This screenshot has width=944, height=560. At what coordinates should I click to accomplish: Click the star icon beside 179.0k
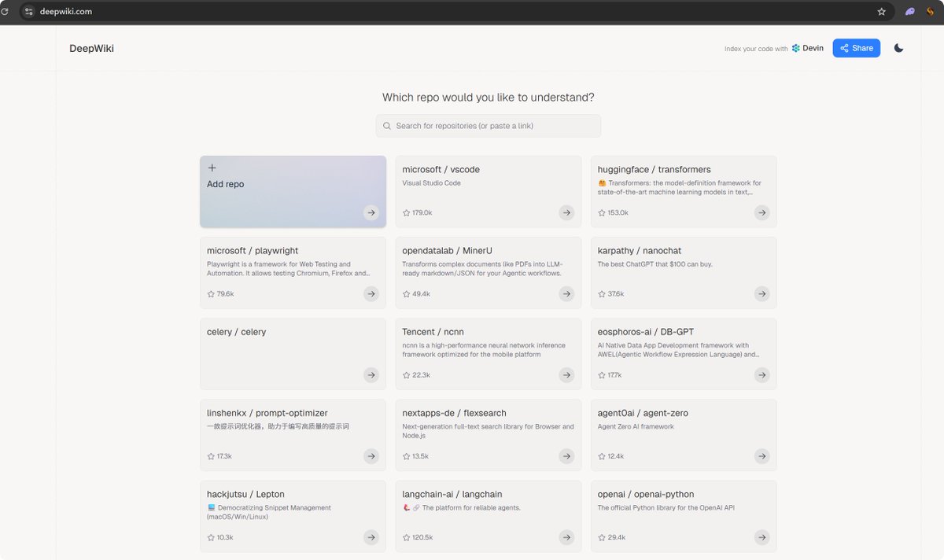click(406, 213)
